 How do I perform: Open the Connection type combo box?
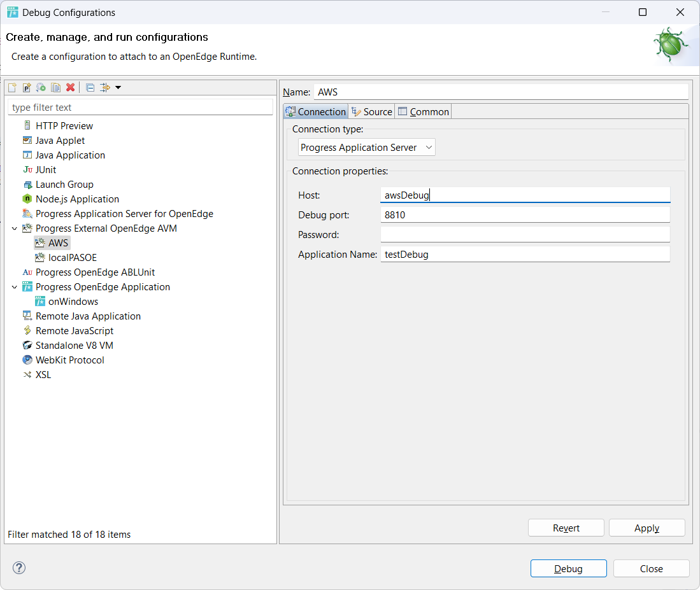[x=366, y=147]
